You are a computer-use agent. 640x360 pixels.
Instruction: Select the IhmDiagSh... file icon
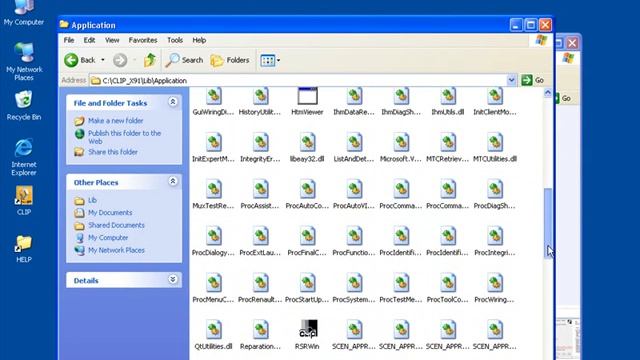pyautogui.click(x=401, y=96)
